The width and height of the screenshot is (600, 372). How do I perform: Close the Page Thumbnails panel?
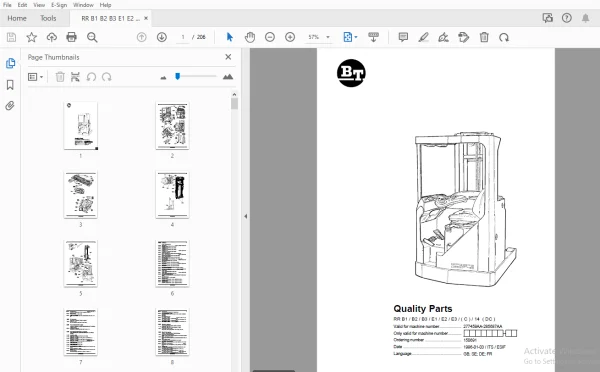(x=228, y=57)
